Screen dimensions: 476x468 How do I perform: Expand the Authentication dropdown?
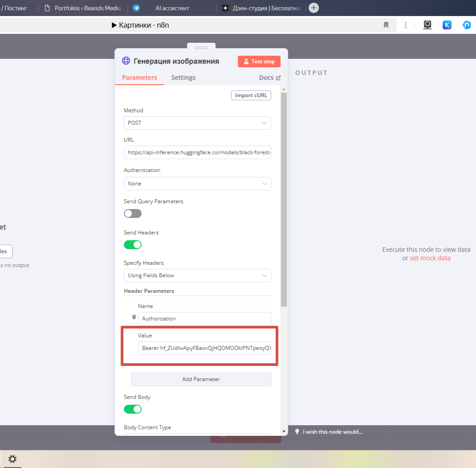coord(197,184)
